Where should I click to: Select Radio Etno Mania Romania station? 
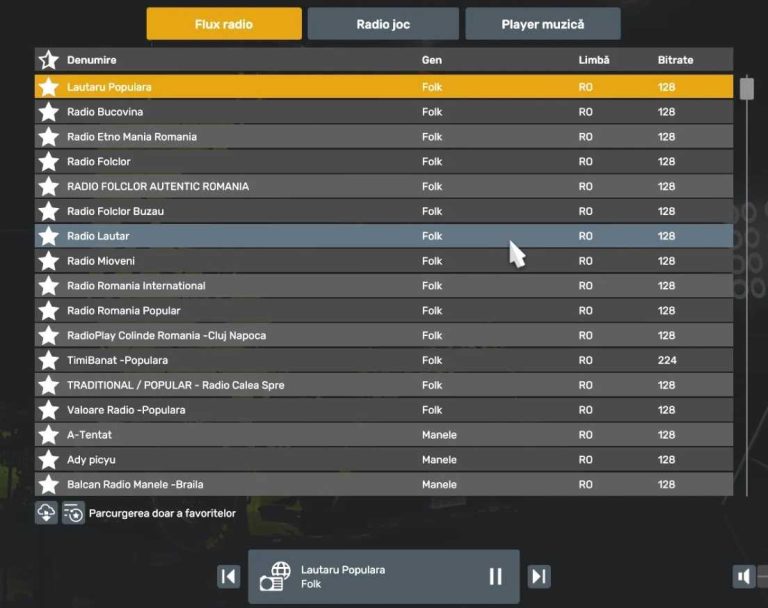(132, 137)
